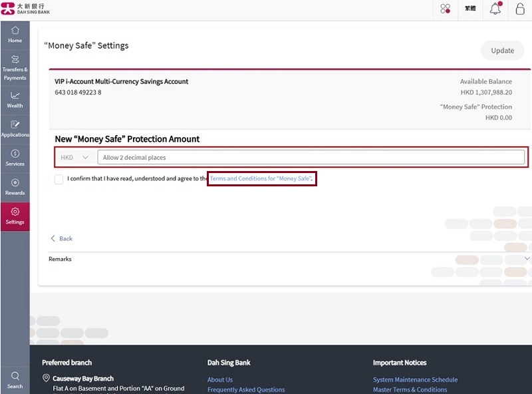Switch language to Traditional Chinese
This screenshot has width=532, height=394.
tap(470, 9)
